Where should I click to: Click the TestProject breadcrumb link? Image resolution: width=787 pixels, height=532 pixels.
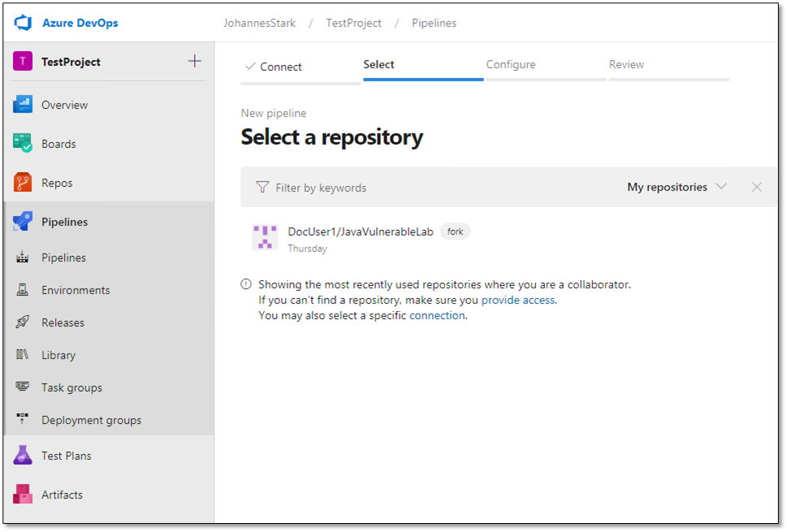pyautogui.click(x=354, y=23)
